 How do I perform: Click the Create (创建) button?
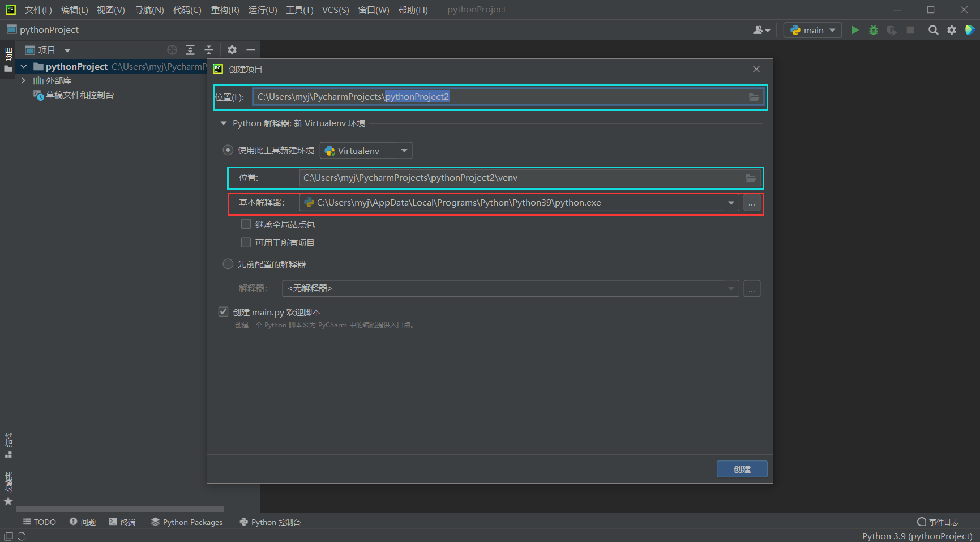pyautogui.click(x=742, y=469)
